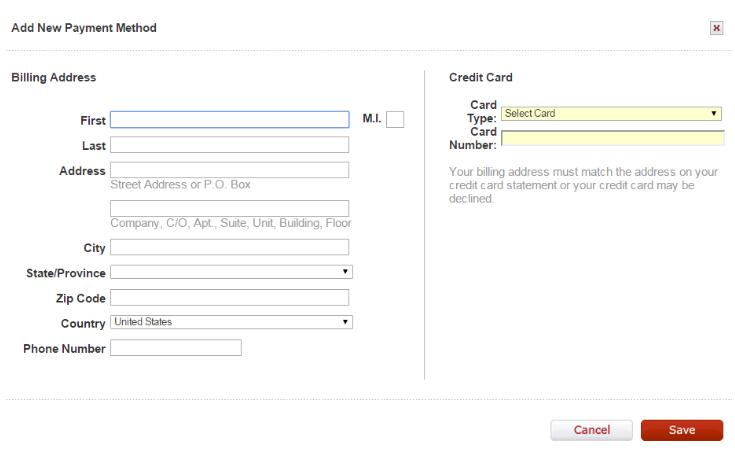Image resolution: width=735 pixels, height=457 pixels.
Task: Click the red Save button
Action: coord(682,430)
